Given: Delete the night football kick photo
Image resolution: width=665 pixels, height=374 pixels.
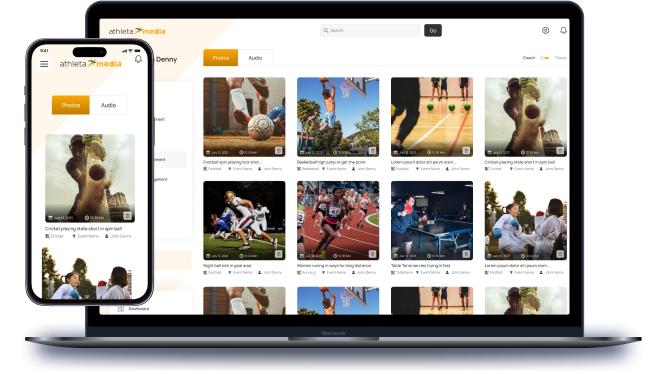Looking at the screenshot, I should click(278, 254).
